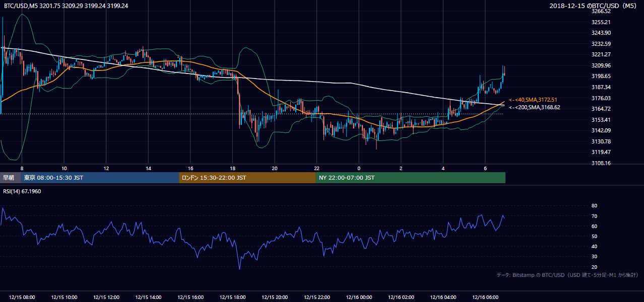
Task: Select the 40 SMA label showing 3172.51
Action: [x=534, y=100]
